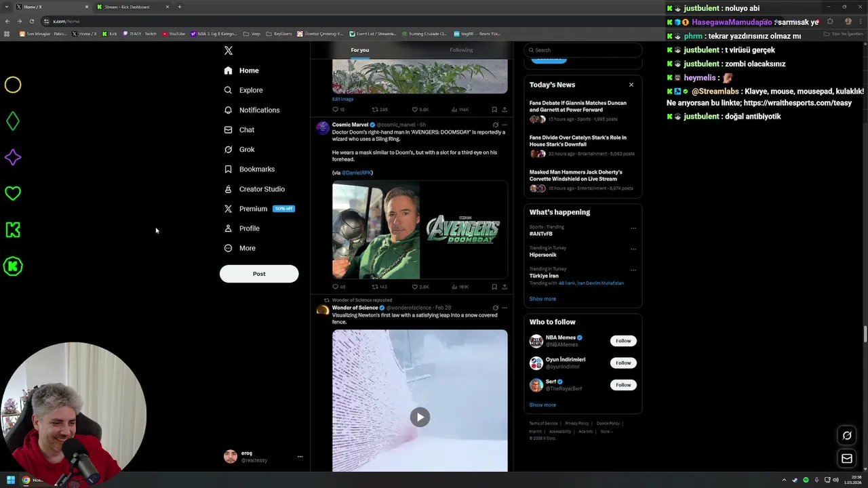The height and width of the screenshot is (488, 868).
Task: Open Bookmarks in the sidebar
Action: (249, 169)
